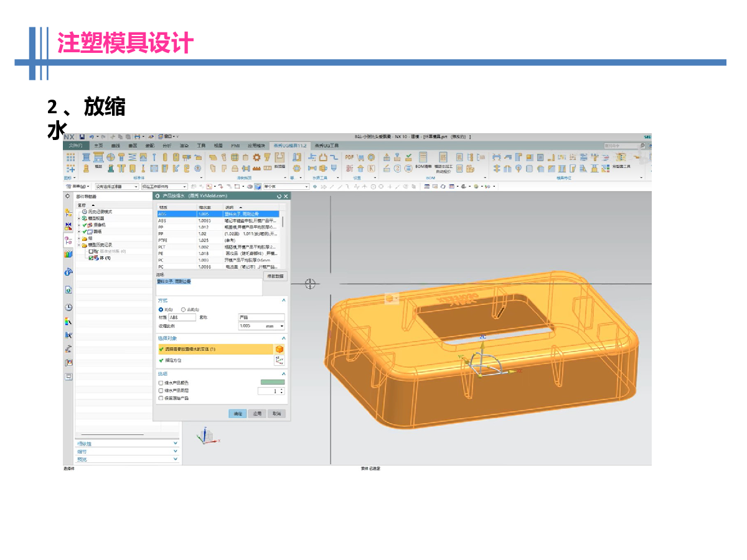The width and height of the screenshot is (747, 560).
Task: Click the 模胚全加工 自动报价 icon
Action: point(443,161)
